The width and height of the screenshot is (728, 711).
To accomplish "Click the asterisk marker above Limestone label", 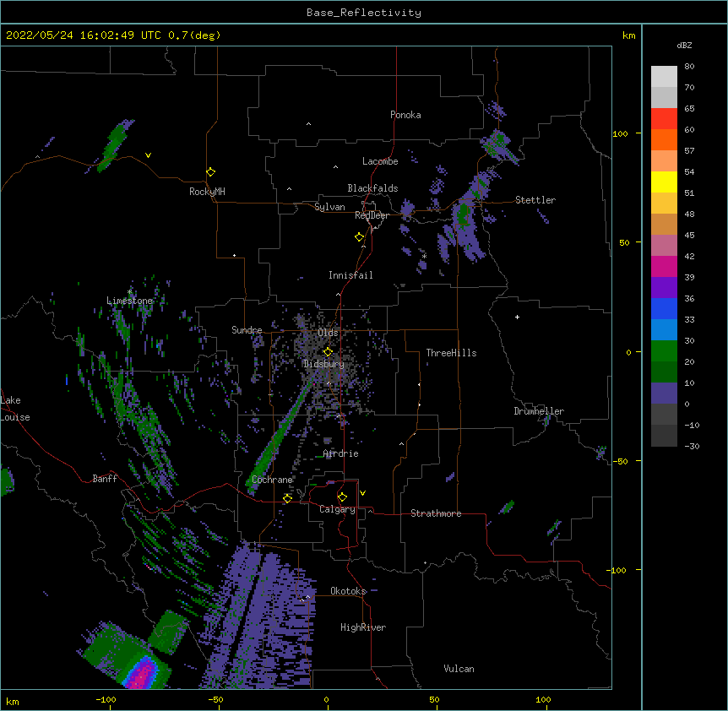I will 130,292.
